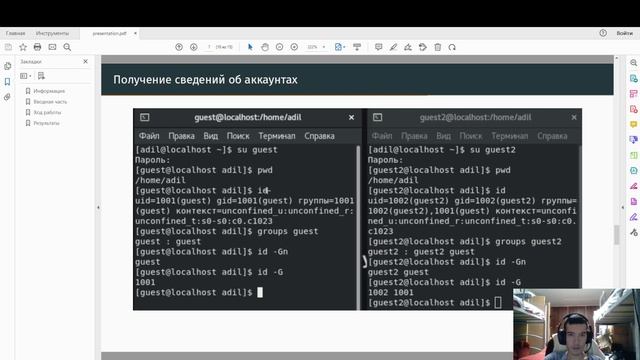Click the blue combine files icon in right pane
The width and height of the screenshot is (640, 360).
[633, 140]
